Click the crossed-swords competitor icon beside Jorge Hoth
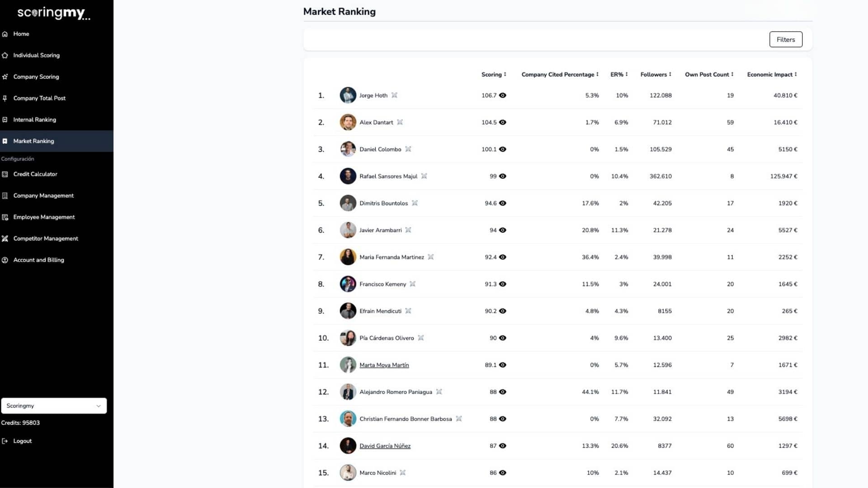Image resolution: width=868 pixels, height=488 pixels. click(x=394, y=95)
